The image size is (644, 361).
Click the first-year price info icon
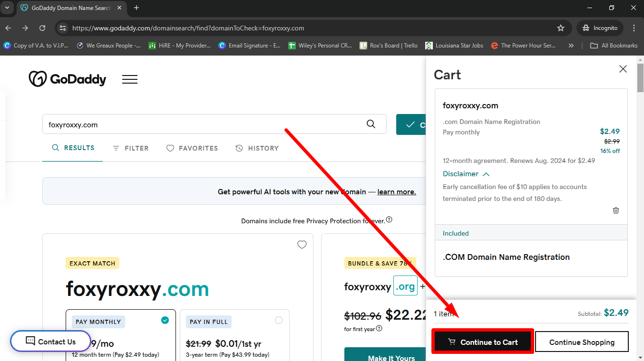pyautogui.click(x=379, y=328)
